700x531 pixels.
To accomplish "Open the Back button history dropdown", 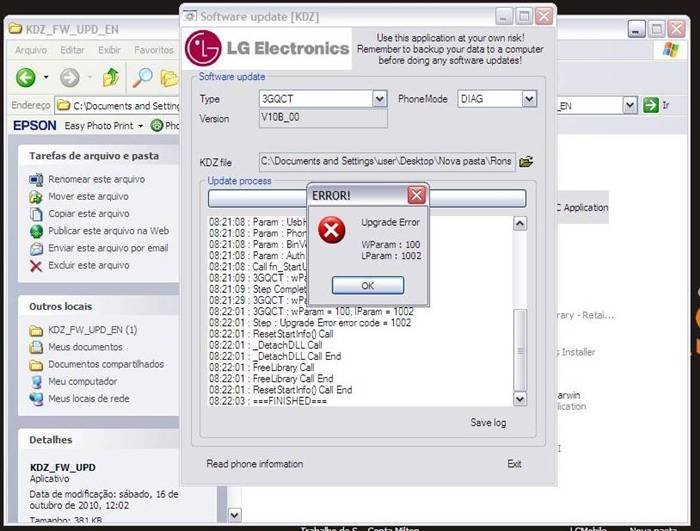I will [x=46, y=78].
